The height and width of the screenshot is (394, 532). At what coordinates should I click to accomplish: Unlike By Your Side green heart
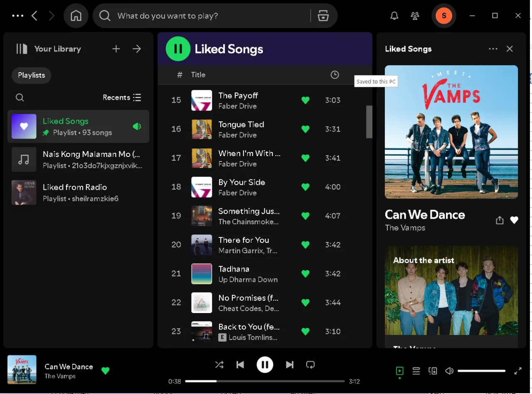tap(305, 187)
